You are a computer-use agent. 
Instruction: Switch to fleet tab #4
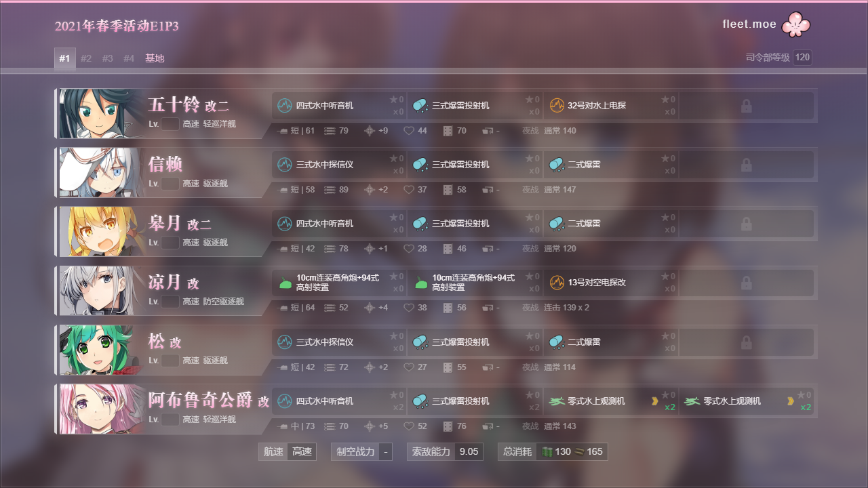[x=129, y=58]
